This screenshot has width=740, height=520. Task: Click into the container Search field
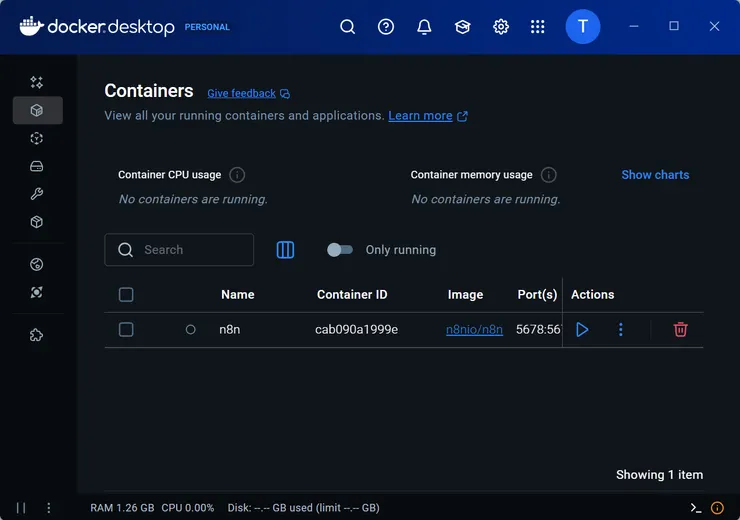click(x=179, y=250)
